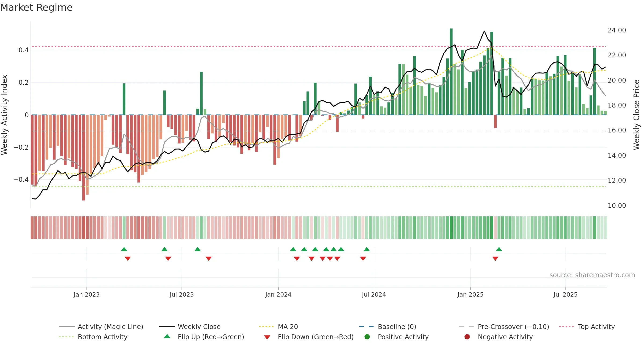Toggle Baseline (0) legend entry
644x362 pixels.
click(387, 327)
